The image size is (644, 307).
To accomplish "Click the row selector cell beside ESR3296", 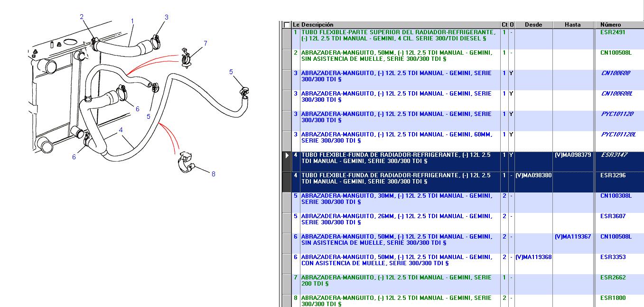I will 287,182.
